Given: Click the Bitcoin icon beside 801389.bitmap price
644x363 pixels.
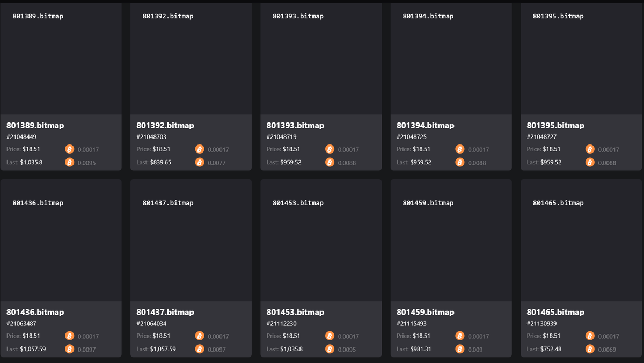Looking at the screenshot, I should pyautogui.click(x=69, y=149).
